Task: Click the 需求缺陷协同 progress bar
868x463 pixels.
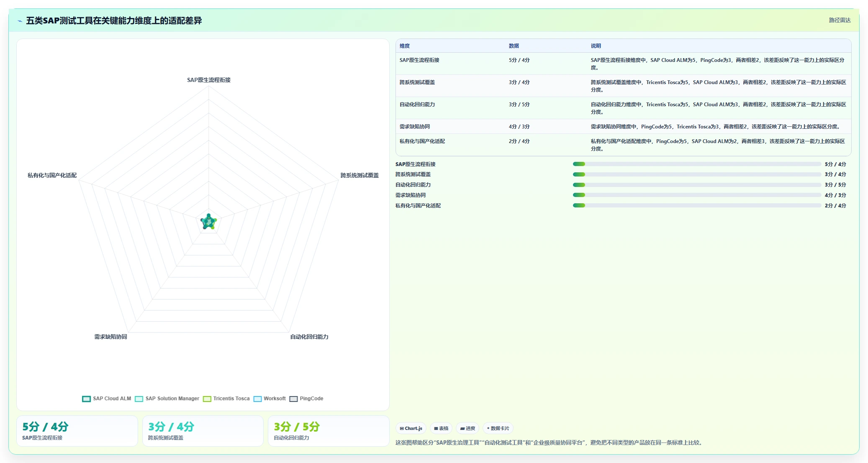Action: (697, 195)
